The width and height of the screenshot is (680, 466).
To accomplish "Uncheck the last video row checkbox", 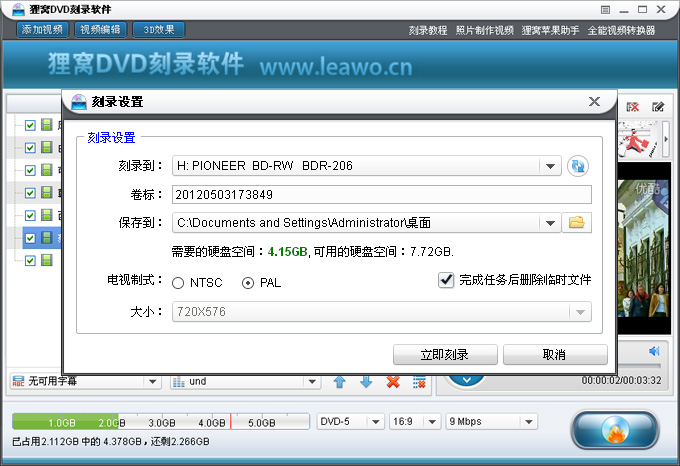I will tap(30, 261).
